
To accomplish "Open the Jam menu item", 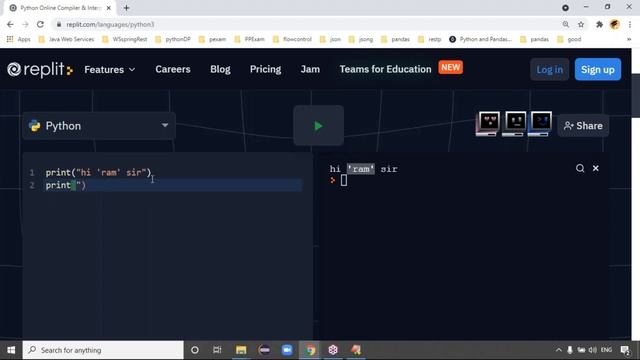I will [310, 69].
